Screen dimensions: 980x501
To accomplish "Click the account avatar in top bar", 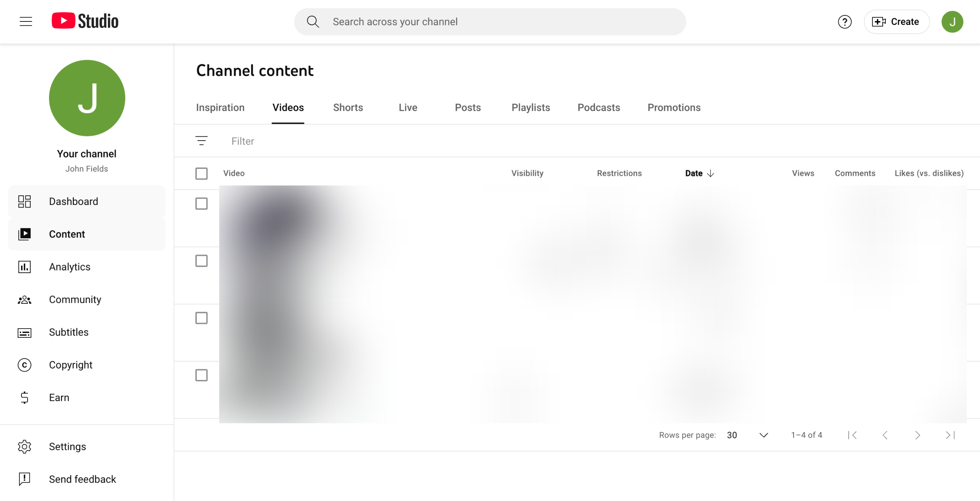I will [952, 22].
